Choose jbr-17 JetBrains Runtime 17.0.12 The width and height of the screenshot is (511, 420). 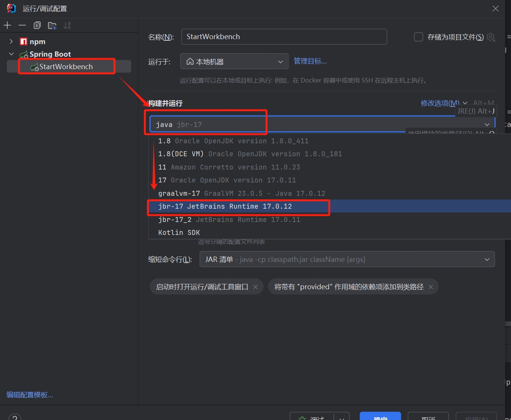pyautogui.click(x=330, y=206)
